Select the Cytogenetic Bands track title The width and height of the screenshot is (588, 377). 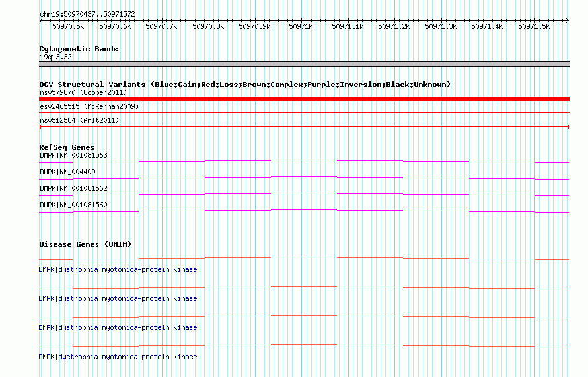coord(79,49)
